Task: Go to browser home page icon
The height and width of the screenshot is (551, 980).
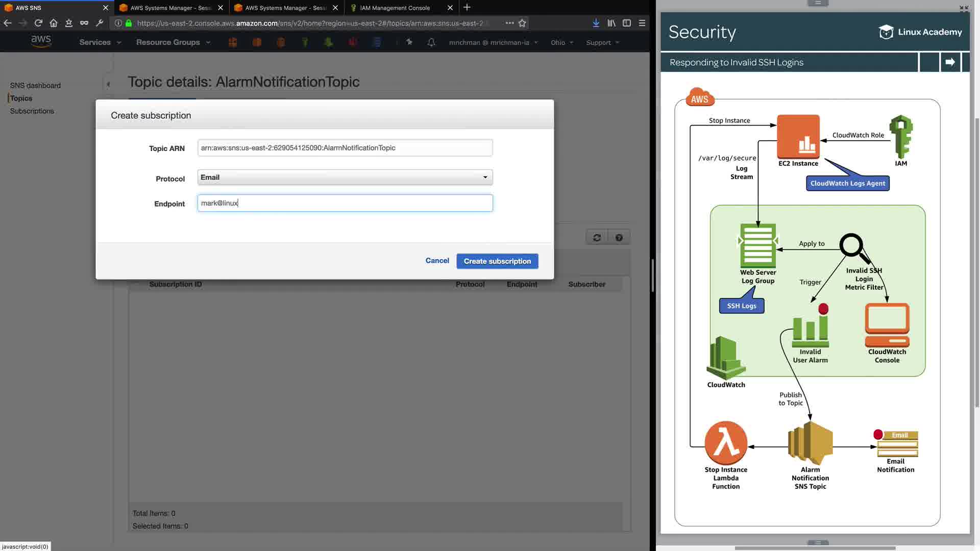Action: pos(54,23)
